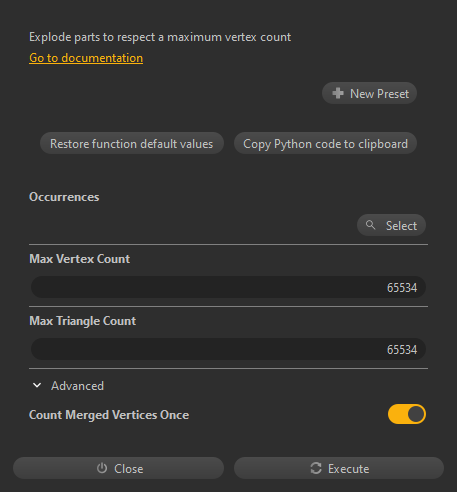Click the Max Triangle Count label
The image size is (457, 492).
pyautogui.click(x=82, y=321)
